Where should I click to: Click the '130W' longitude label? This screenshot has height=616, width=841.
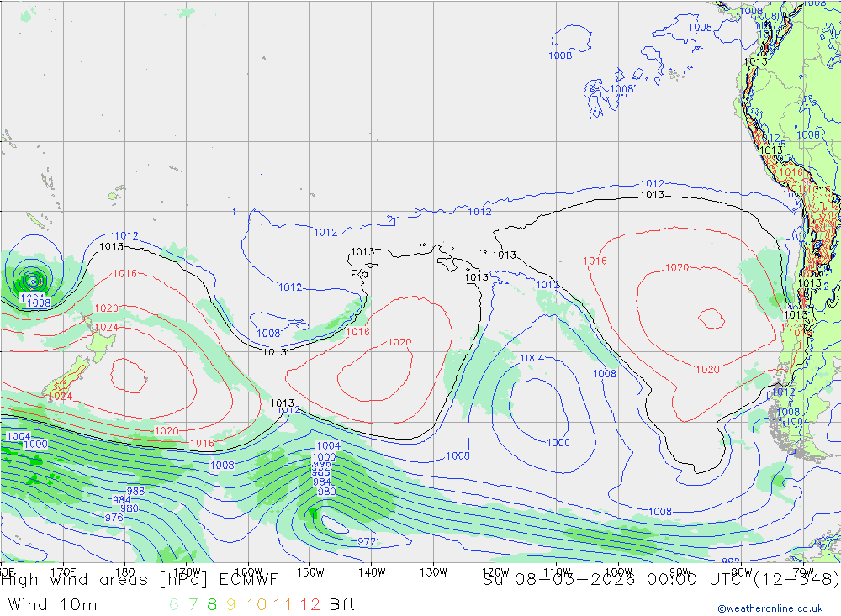(433, 572)
